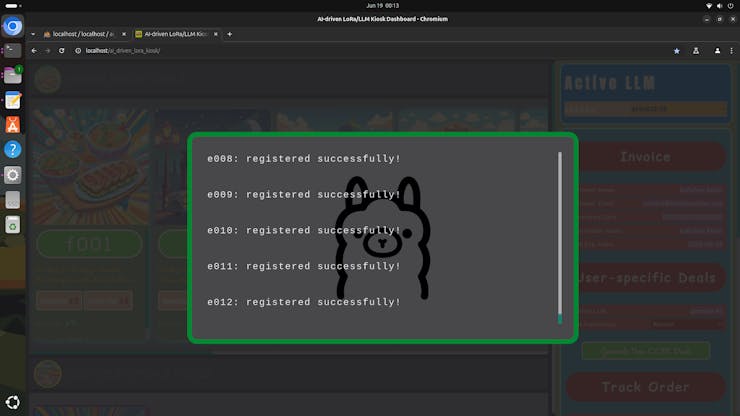Image resolution: width=740 pixels, height=416 pixels.
Task: Open the Chrome Labs flask icon
Action: coord(696,51)
